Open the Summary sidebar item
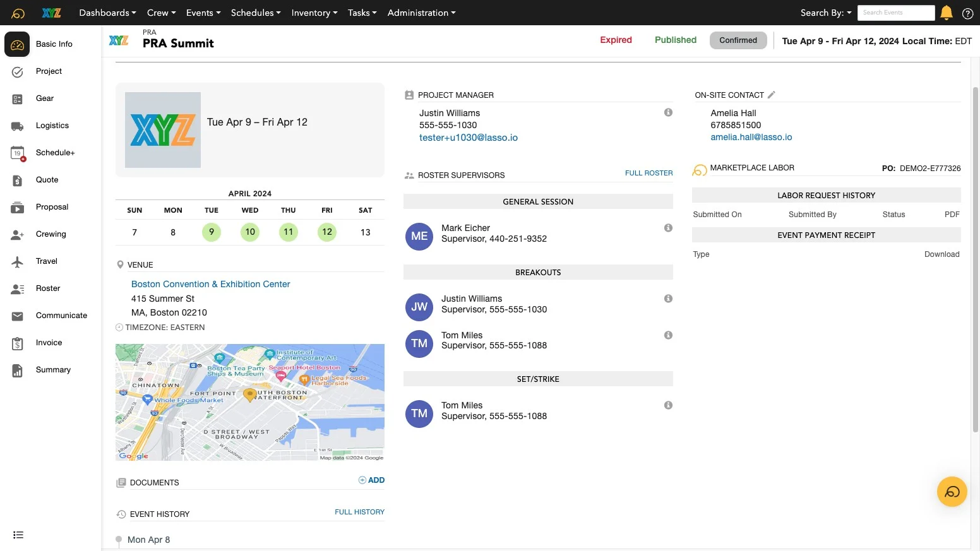Screen dimensions: 980x551 (53, 370)
